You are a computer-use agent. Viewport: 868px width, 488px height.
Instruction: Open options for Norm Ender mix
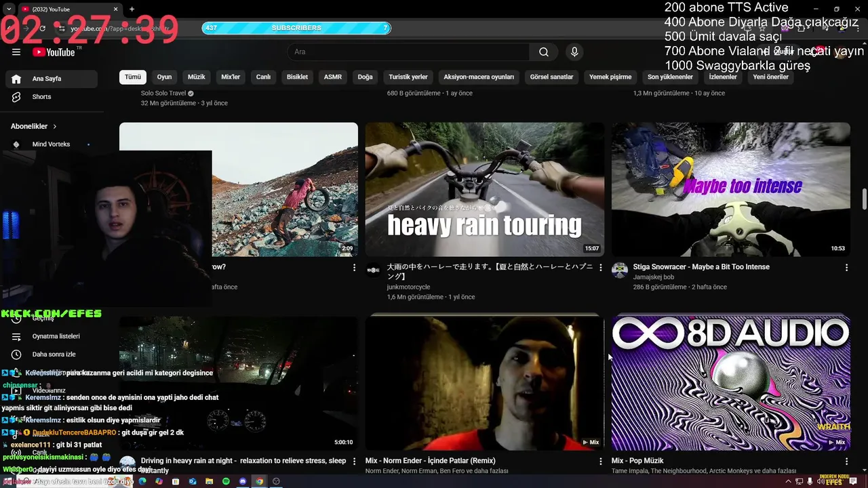600,462
